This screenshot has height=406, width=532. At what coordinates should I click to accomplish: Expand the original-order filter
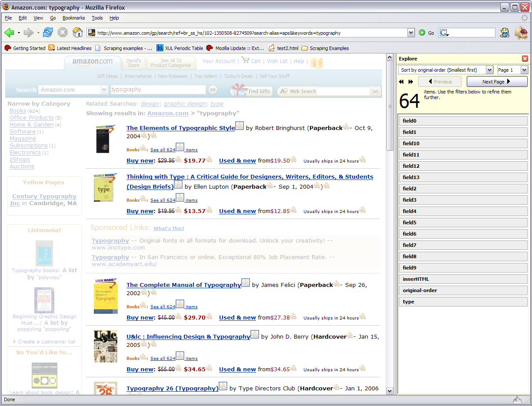[x=463, y=290]
